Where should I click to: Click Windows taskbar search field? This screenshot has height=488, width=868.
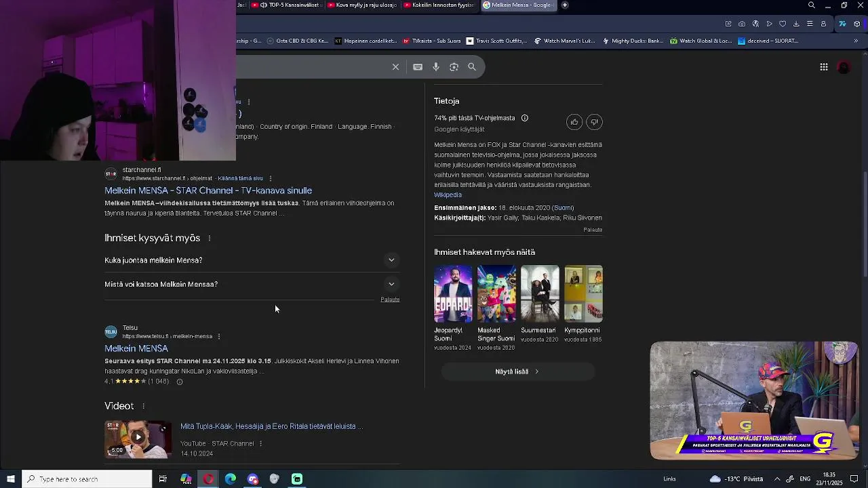click(x=87, y=479)
